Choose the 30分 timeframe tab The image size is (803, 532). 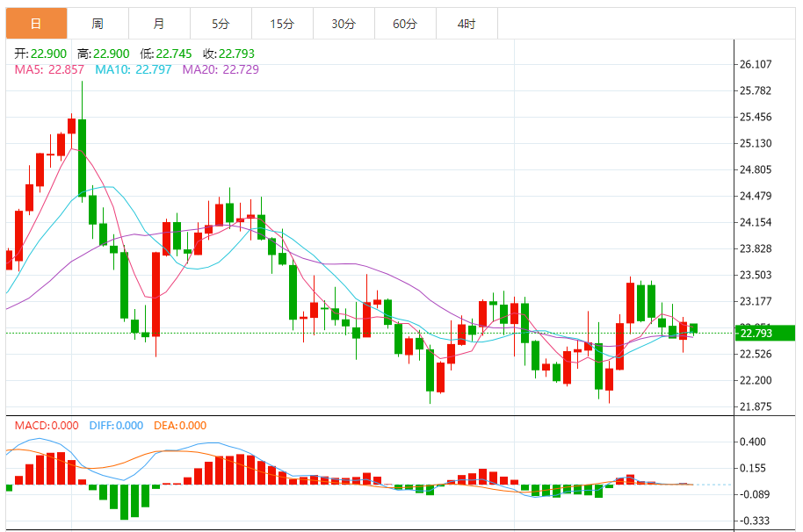[x=344, y=24]
